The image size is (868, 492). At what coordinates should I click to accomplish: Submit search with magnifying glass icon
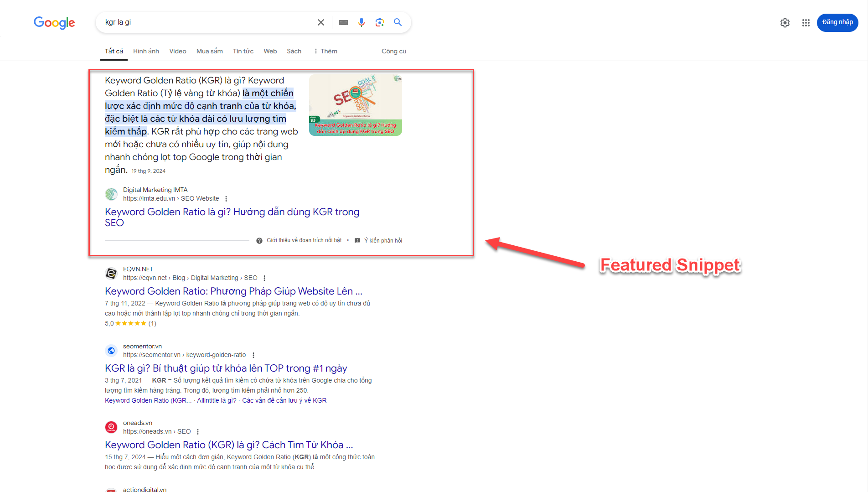(398, 22)
